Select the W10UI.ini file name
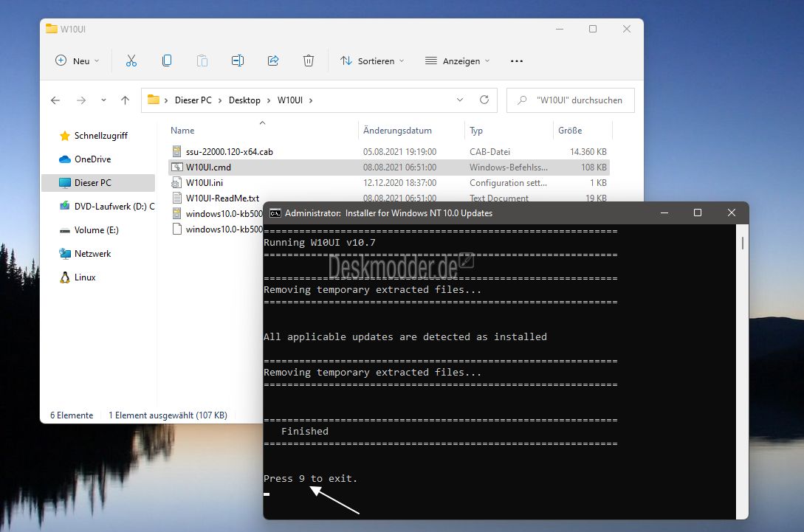 pyautogui.click(x=204, y=182)
